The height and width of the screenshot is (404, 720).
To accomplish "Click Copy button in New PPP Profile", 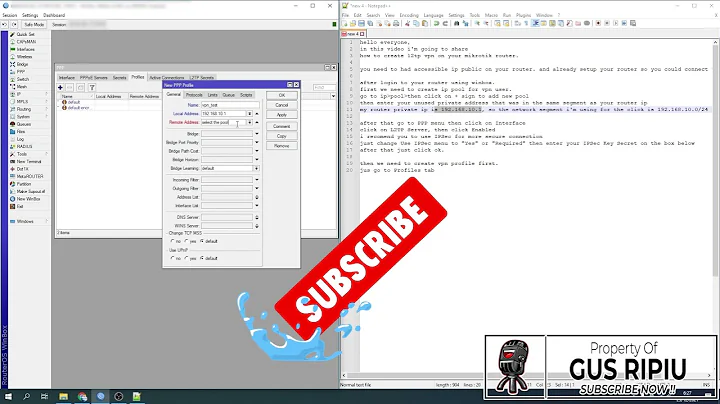I will (x=282, y=136).
